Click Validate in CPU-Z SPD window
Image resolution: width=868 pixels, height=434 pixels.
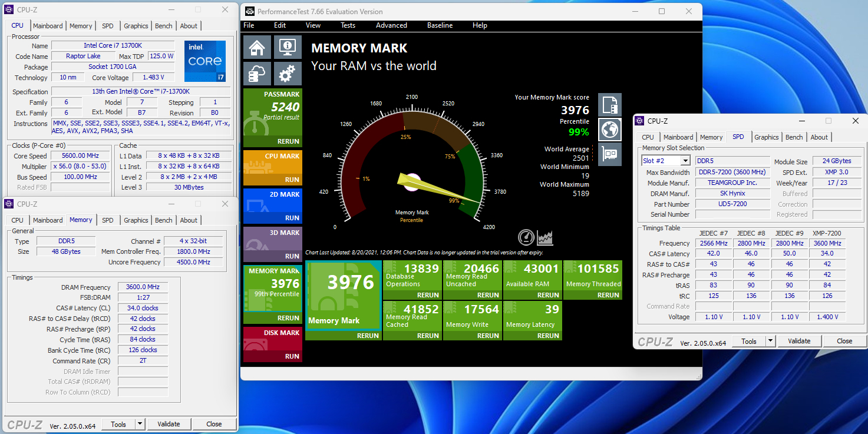[x=799, y=341]
